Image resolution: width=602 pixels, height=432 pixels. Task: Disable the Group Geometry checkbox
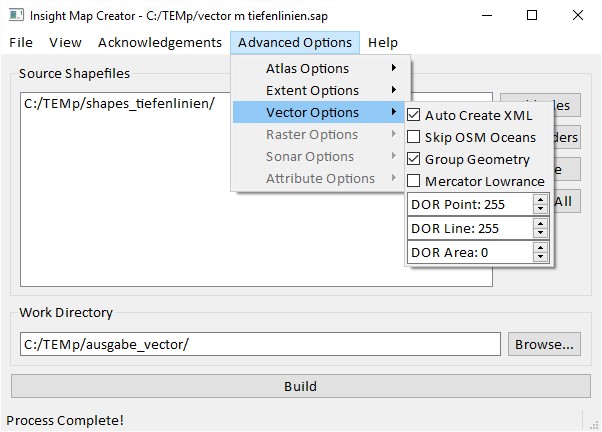point(415,160)
